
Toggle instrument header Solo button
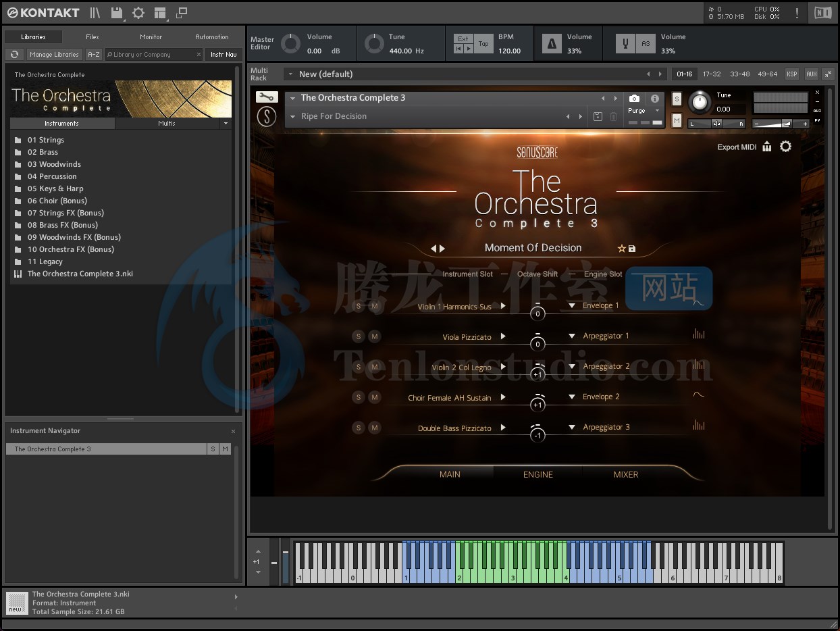click(x=677, y=99)
